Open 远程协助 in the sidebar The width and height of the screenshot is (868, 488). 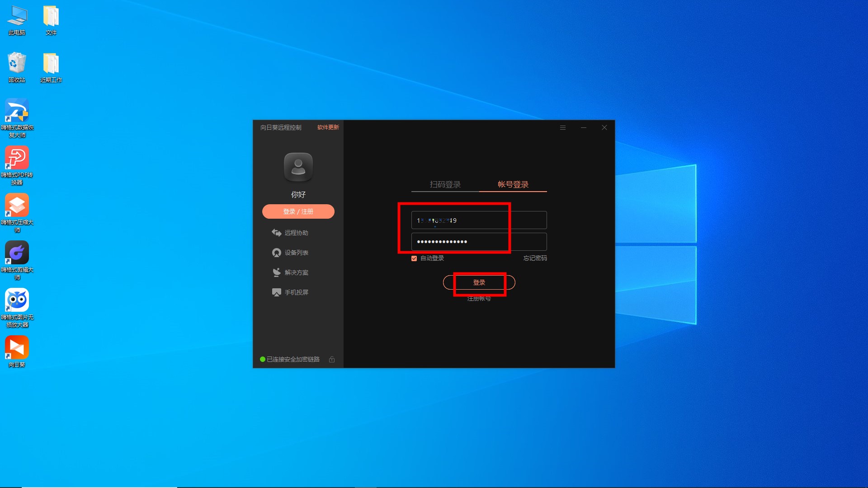[x=290, y=233]
